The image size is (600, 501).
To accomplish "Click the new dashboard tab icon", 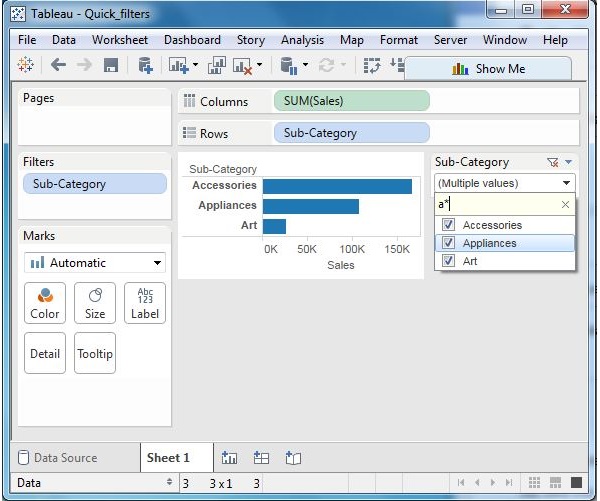I will coord(261,458).
